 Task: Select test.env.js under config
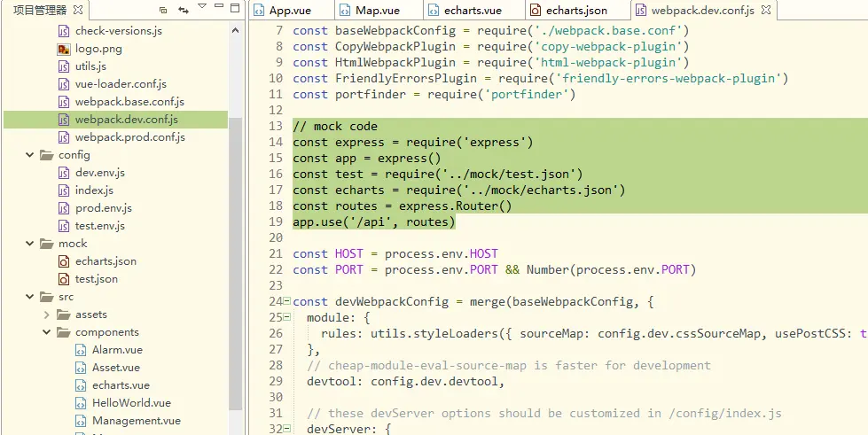point(100,226)
